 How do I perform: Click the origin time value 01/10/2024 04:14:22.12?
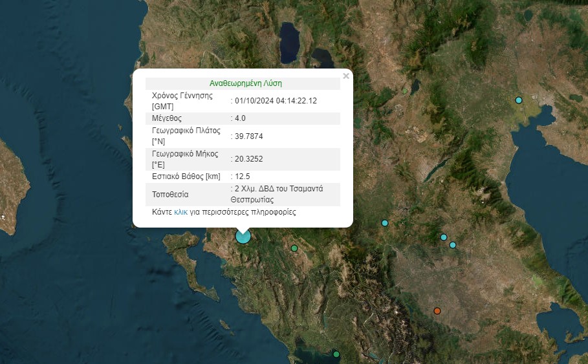[276, 101]
